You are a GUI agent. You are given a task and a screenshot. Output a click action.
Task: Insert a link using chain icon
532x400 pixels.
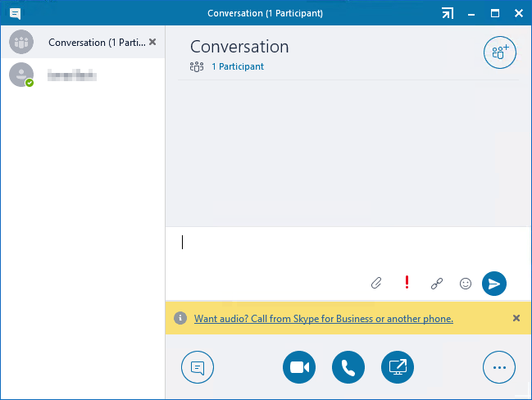(x=436, y=284)
